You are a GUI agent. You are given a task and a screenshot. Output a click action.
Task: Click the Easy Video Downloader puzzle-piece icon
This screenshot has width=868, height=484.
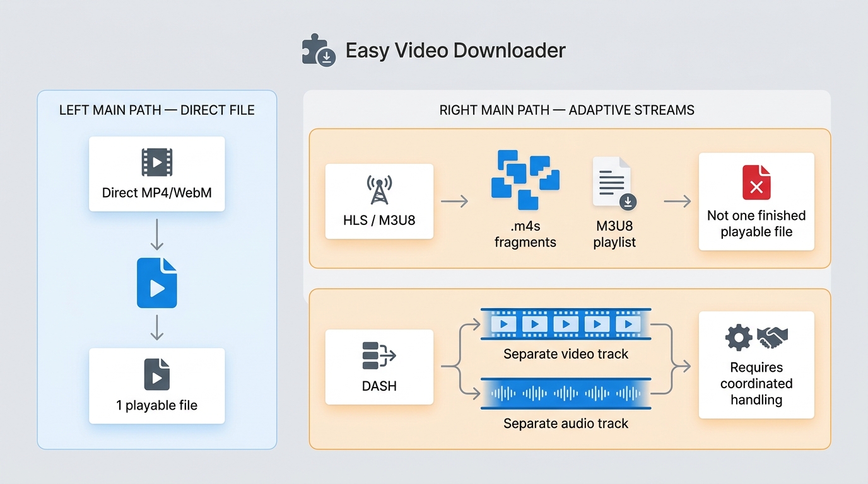click(319, 51)
